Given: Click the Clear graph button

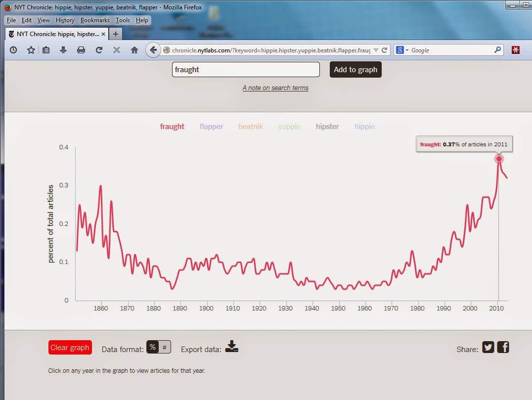Looking at the screenshot, I should click(x=70, y=348).
